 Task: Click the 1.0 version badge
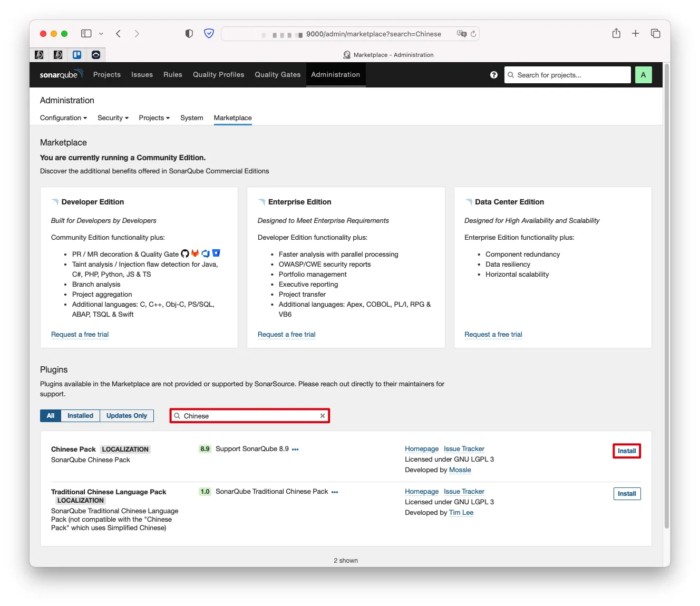click(x=205, y=492)
